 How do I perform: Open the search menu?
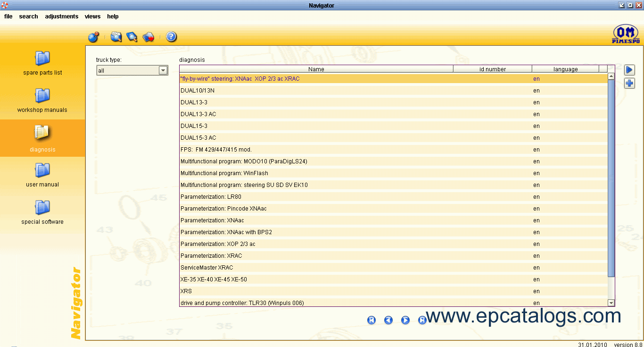pos(28,17)
